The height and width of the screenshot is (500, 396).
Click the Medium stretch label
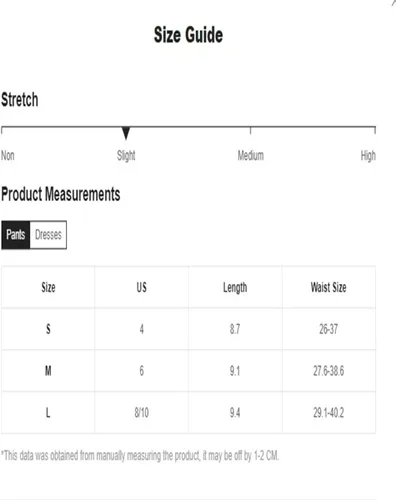(250, 155)
